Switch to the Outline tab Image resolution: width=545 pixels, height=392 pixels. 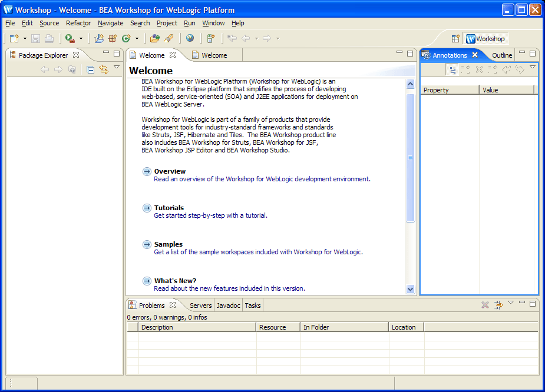click(x=501, y=55)
